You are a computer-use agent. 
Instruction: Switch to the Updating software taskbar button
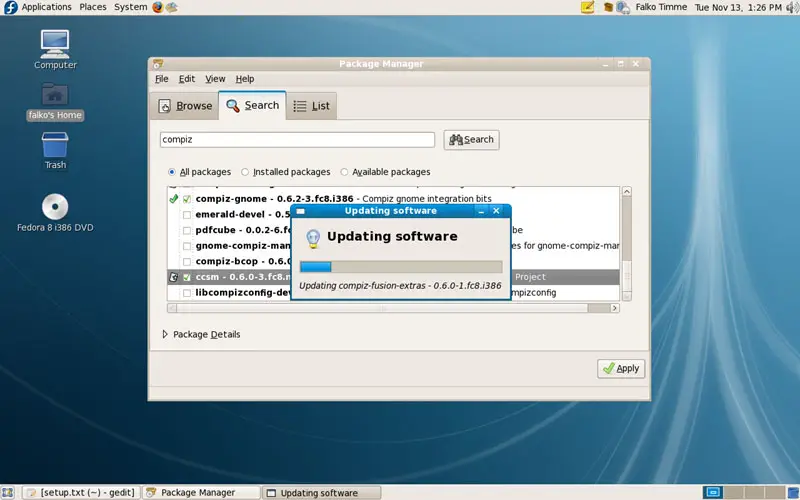321,492
